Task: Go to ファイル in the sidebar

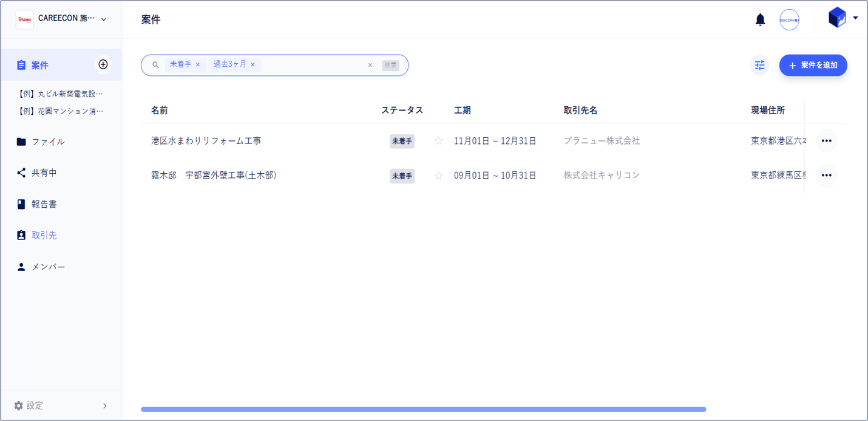Action: click(x=48, y=142)
